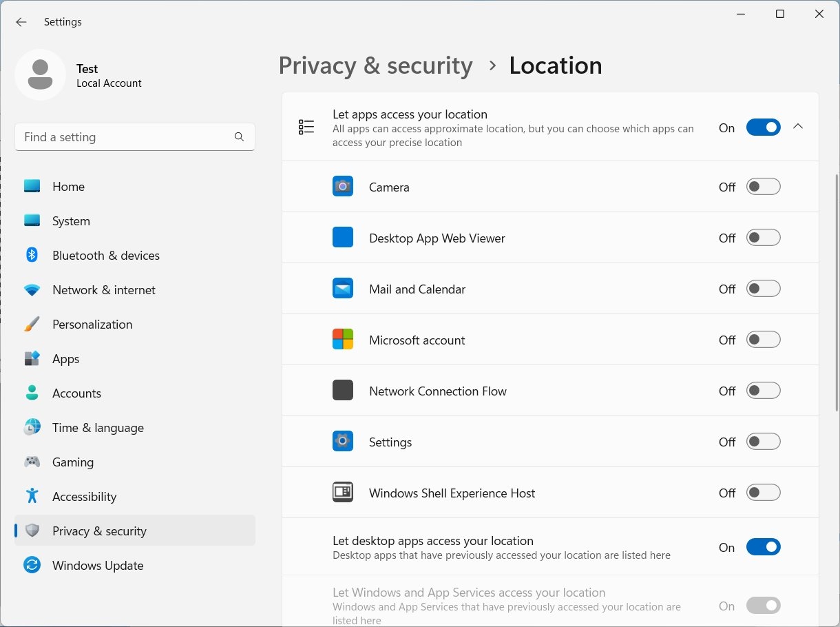Click the Network & internet Wi-Fi icon
The width and height of the screenshot is (840, 627).
coord(32,290)
